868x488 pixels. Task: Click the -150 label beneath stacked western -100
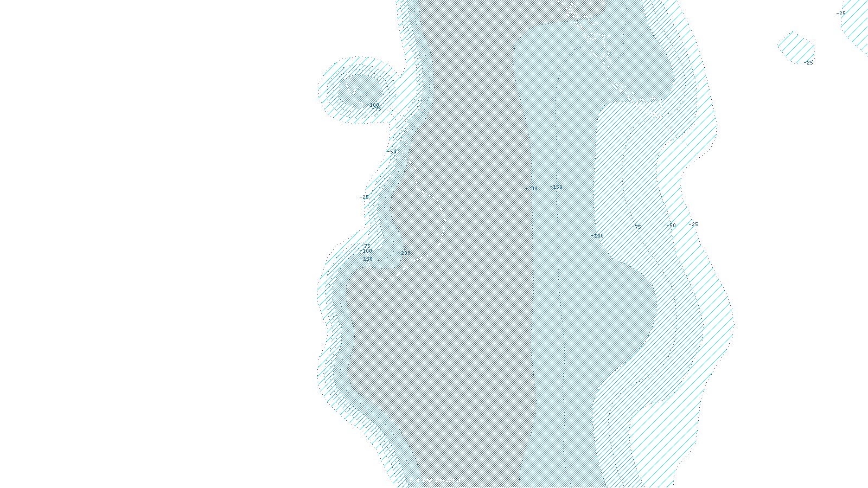366,259
